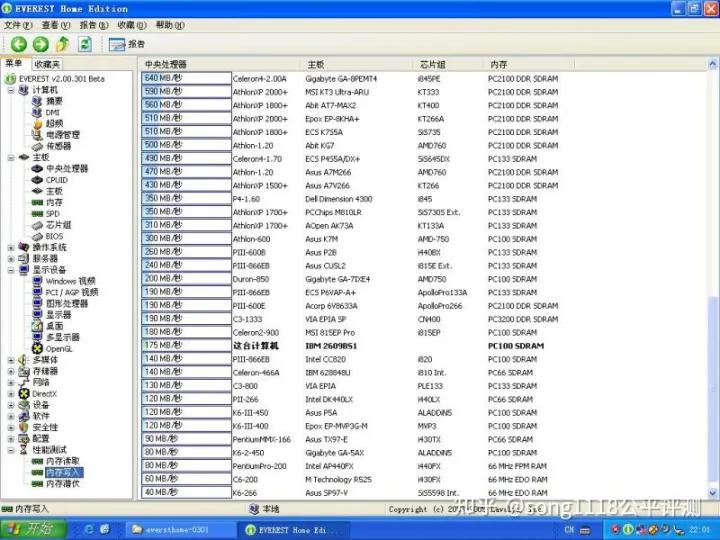The image size is (720, 540).
Task: Click the green Back arrow icon
Action: pos(18,44)
